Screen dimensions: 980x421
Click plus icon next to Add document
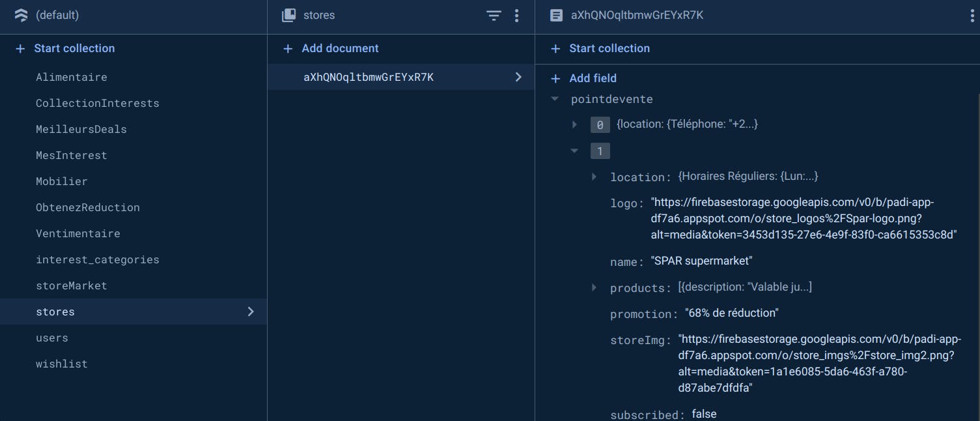pyautogui.click(x=288, y=48)
